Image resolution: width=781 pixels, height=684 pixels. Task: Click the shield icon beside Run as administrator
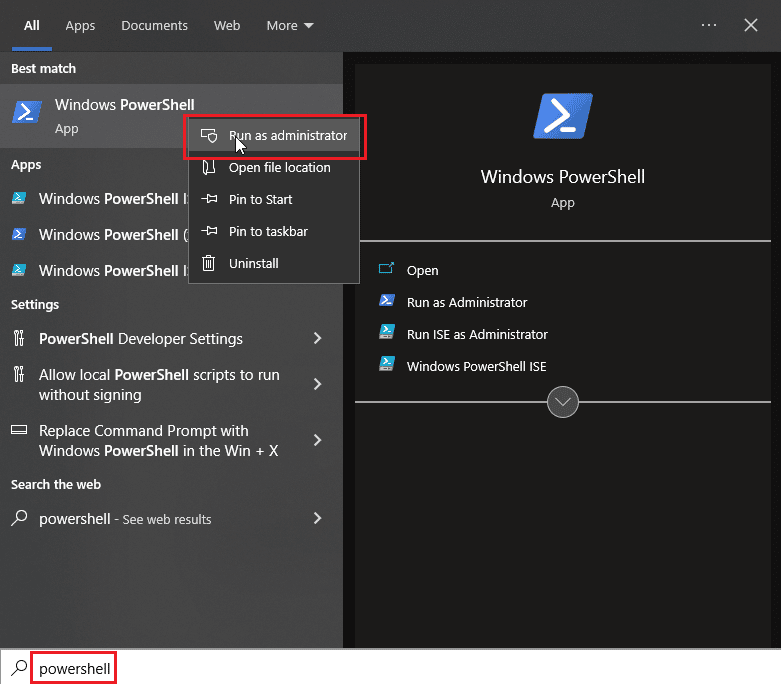[209, 136]
